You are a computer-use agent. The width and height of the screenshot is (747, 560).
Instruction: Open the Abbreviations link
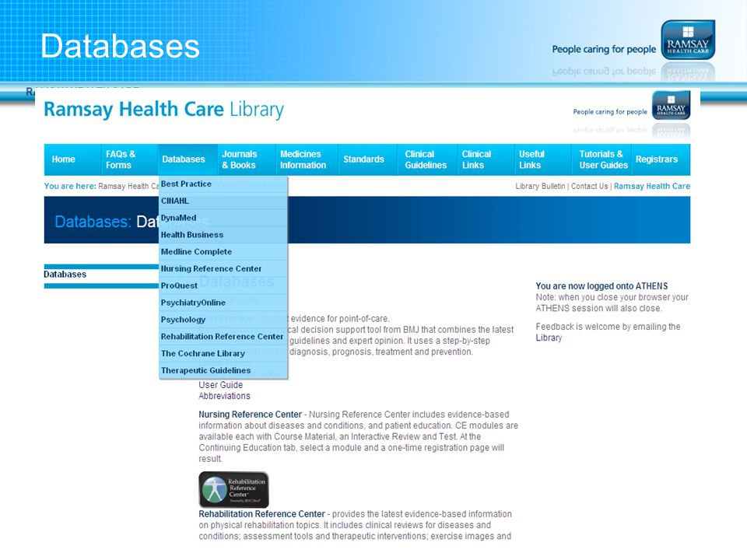tap(224, 396)
